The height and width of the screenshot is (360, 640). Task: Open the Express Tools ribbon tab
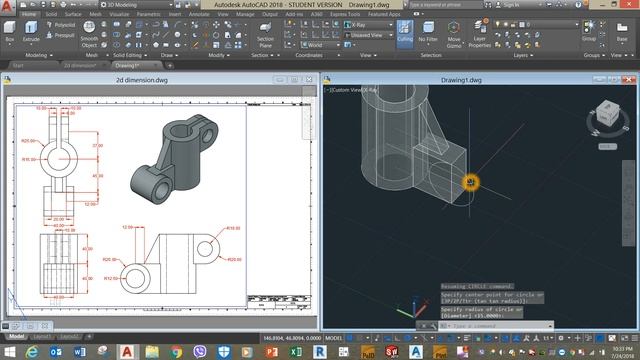345,14
